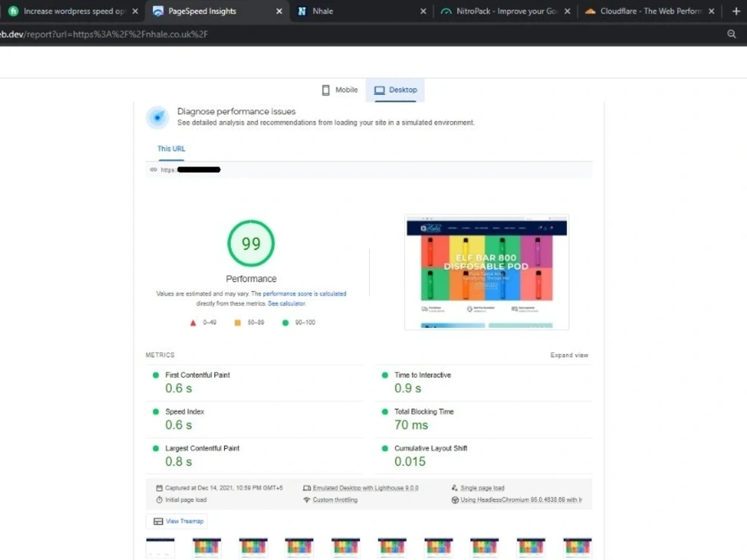
Task: Click the 70 ms blocking time value
Action: pos(411,425)
